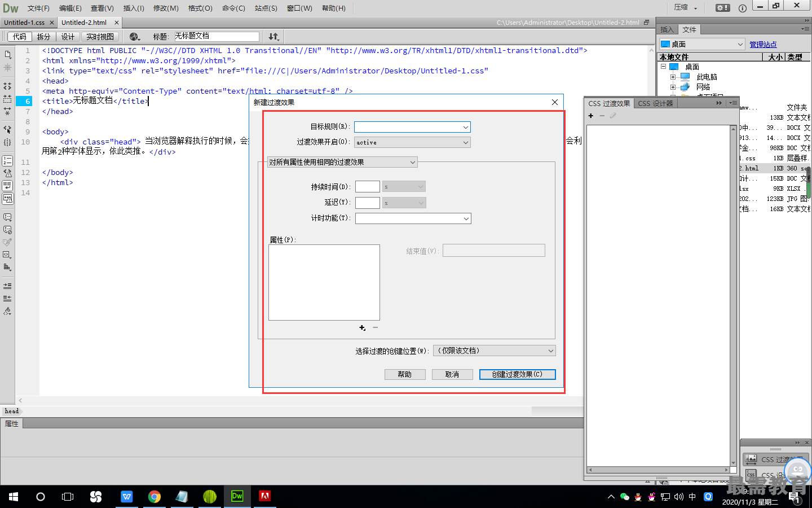Viewport: 812px width, 508px height.
Task: Click the file management arrows icon
Action: (273, 37)
